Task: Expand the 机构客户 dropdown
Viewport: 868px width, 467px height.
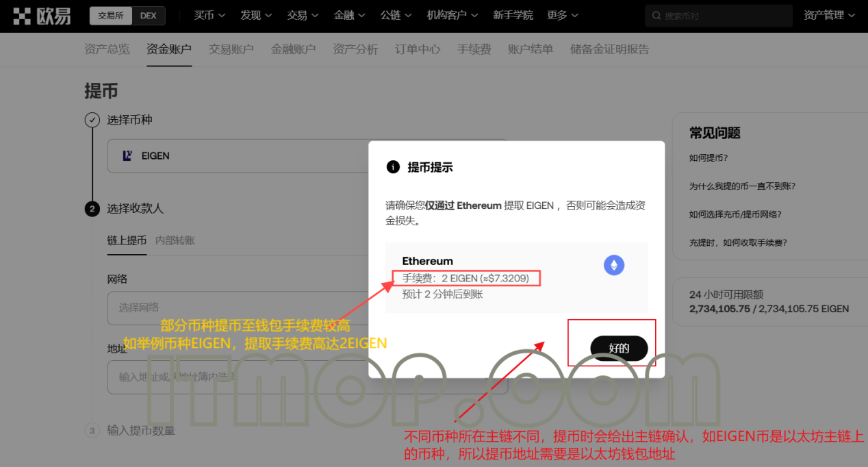Action: click(x=452, y=15)
